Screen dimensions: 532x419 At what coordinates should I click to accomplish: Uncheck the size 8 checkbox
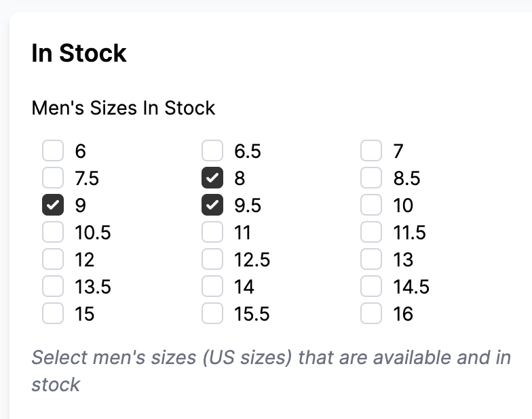pos(212,178)
